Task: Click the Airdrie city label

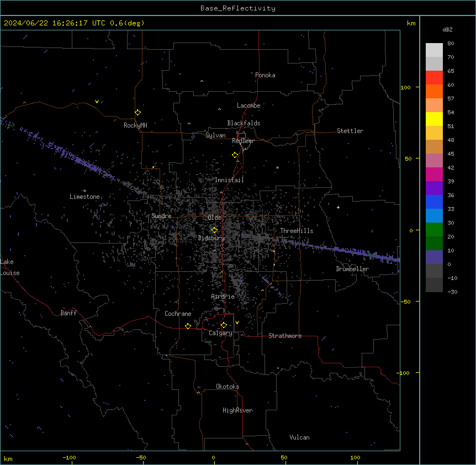Action: click(223, 297)
